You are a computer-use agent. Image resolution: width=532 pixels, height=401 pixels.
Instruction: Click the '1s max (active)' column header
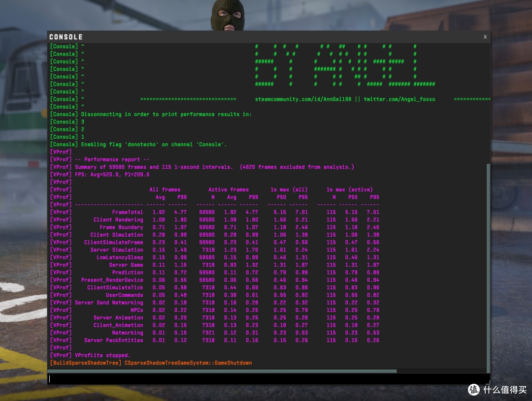349,189
